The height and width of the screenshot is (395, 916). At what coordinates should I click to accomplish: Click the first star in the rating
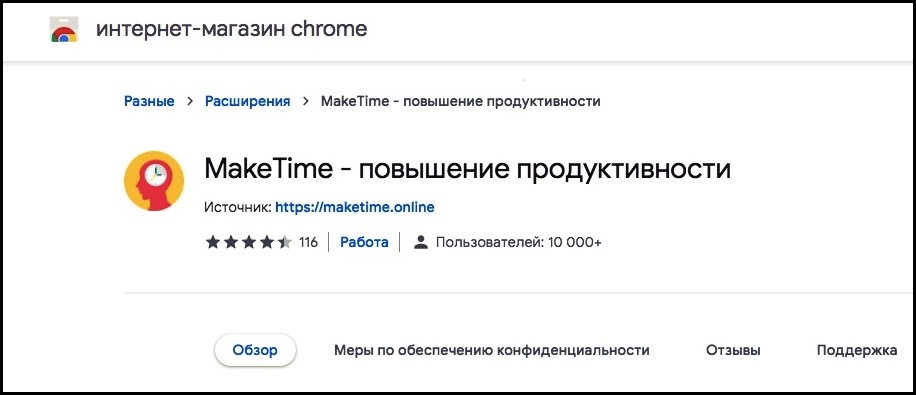click(213, 242)
